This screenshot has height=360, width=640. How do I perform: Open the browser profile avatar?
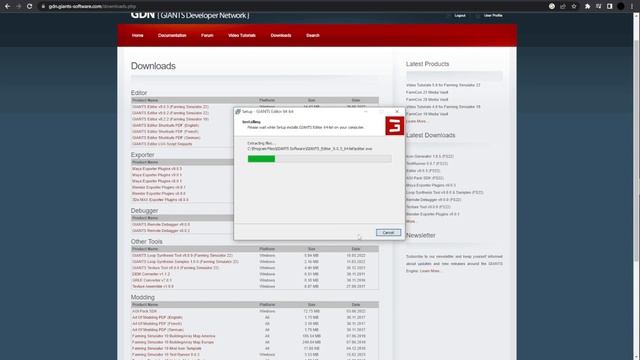coord(621,6)
